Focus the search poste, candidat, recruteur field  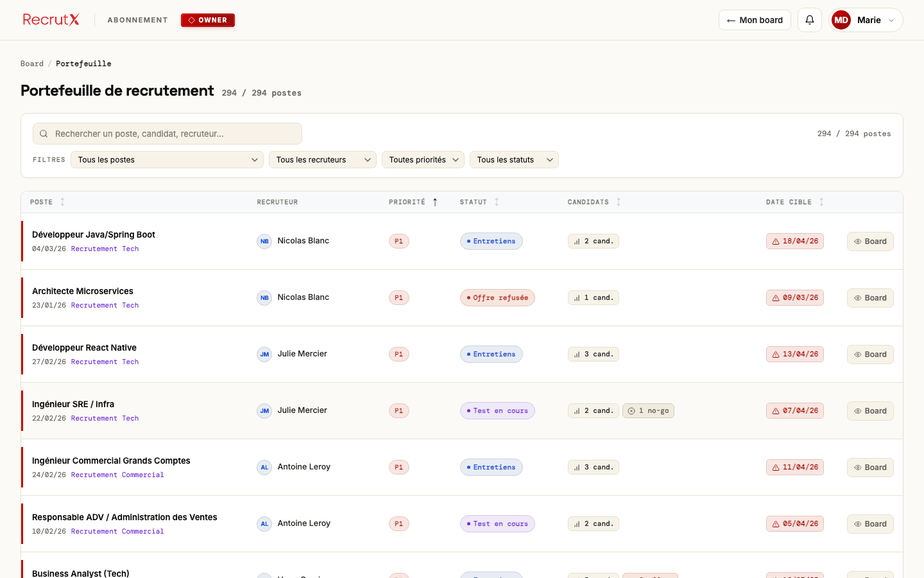coord(167,134)
